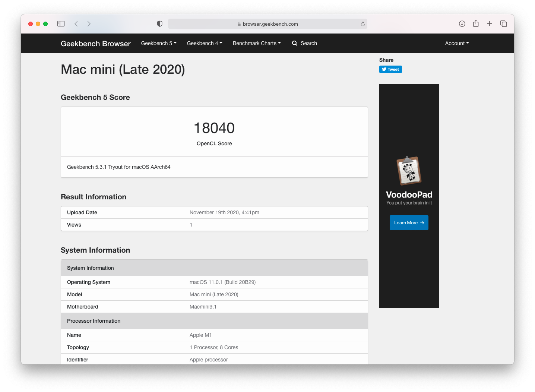535x392 pixels.
Task: Click the 'Geekbench 5 Score' heading
Action: 95,97
